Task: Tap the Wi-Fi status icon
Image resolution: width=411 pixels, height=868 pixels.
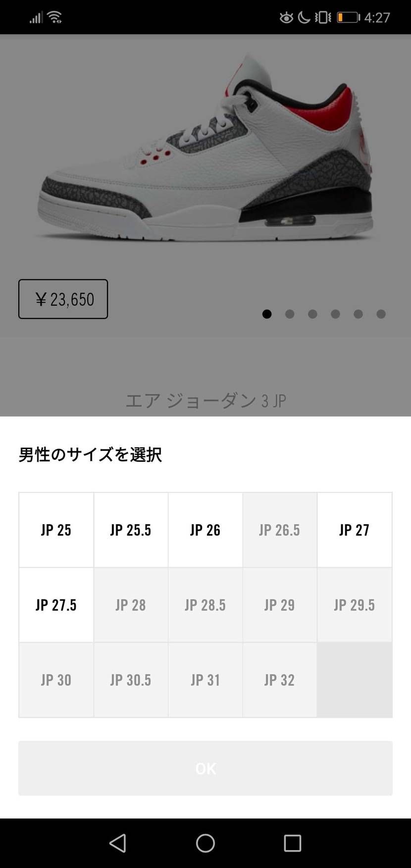Action: [x=54, y=17]
